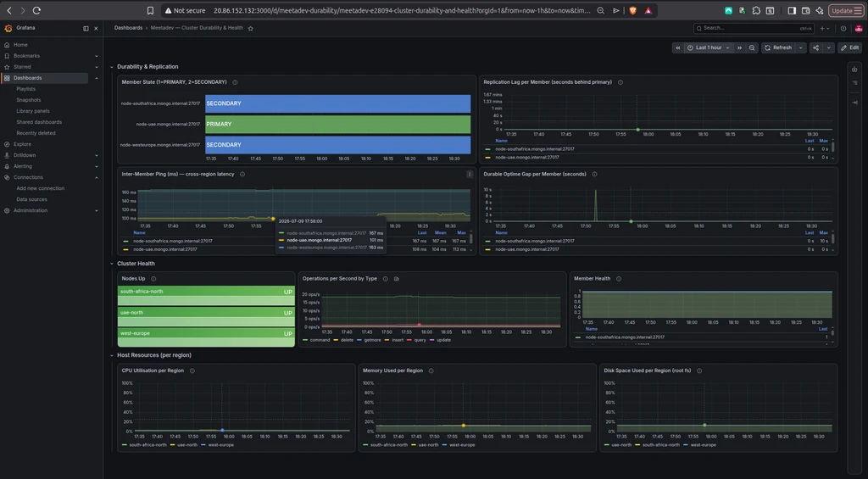Open Inter-Member Ping panel menu dots
The height and width of the screenshot is (479, 868).
tap(470, 175)
